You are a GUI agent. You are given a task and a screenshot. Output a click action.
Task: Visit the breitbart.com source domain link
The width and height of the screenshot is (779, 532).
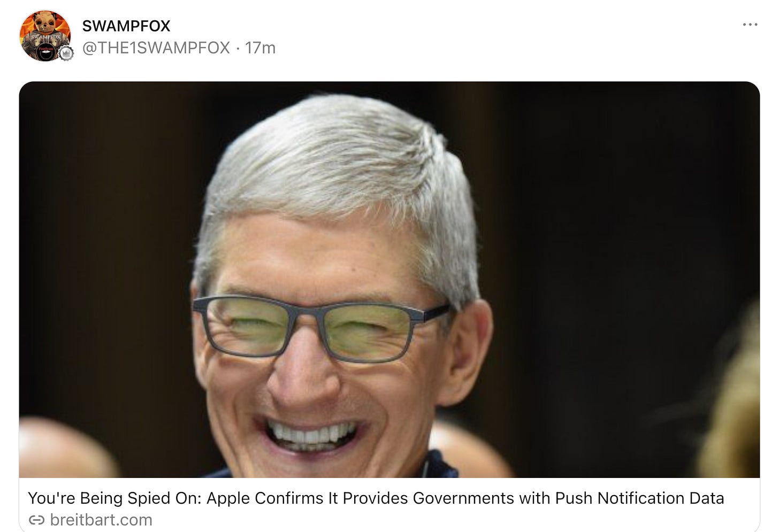101,520
